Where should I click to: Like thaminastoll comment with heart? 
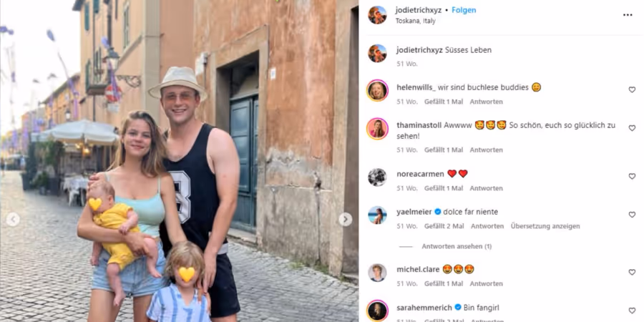(x=632, y=128)
